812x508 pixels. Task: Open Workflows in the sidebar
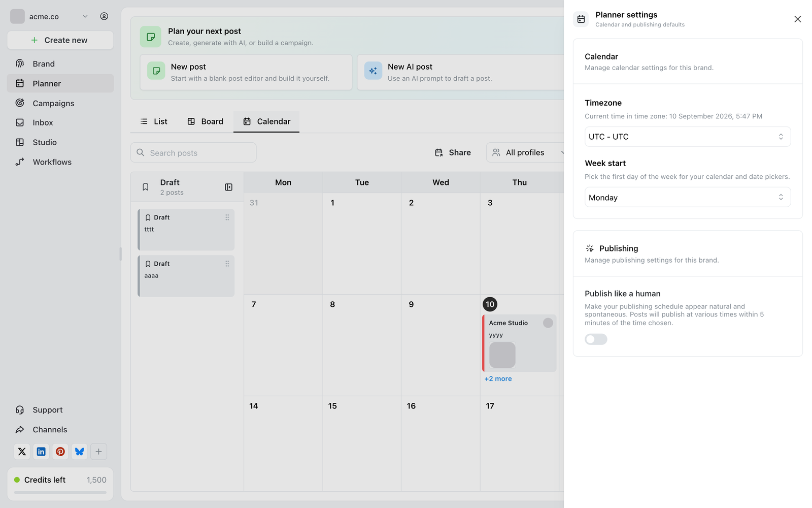pos(60,162)
